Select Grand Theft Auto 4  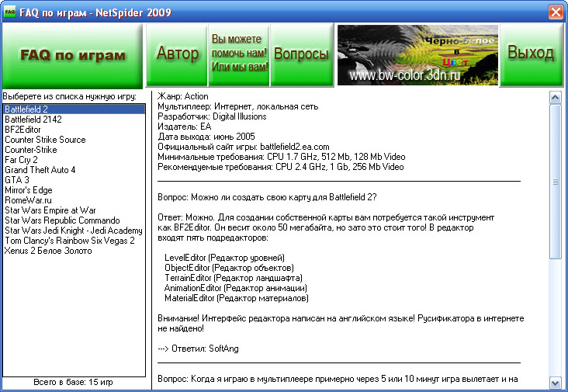[x=40, y=170]
